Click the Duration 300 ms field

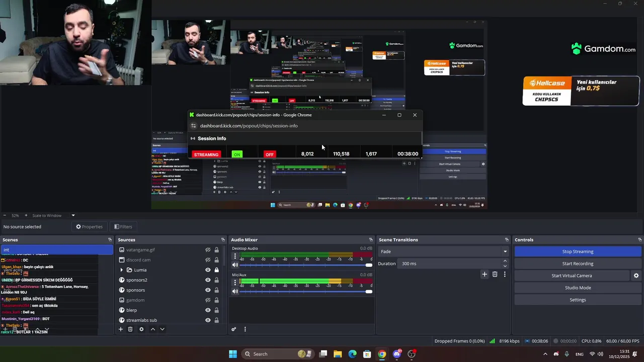tap(450, 263)
